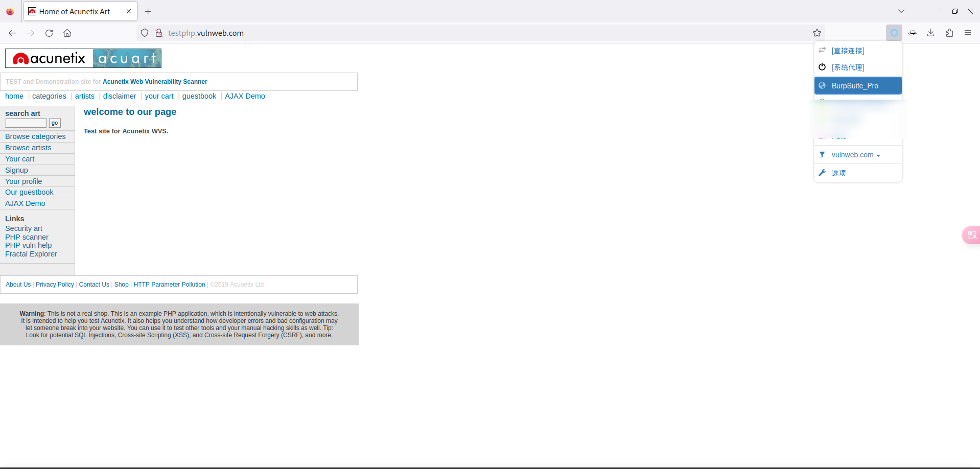Open the Shop footer link

click(122, 285)
